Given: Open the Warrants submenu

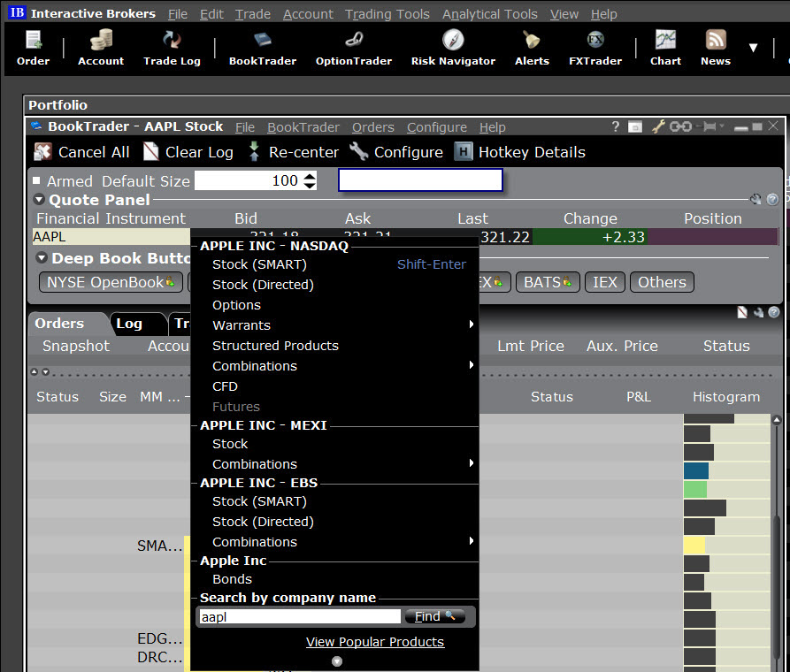Looking at the screenshot, I should pos(334,325).
